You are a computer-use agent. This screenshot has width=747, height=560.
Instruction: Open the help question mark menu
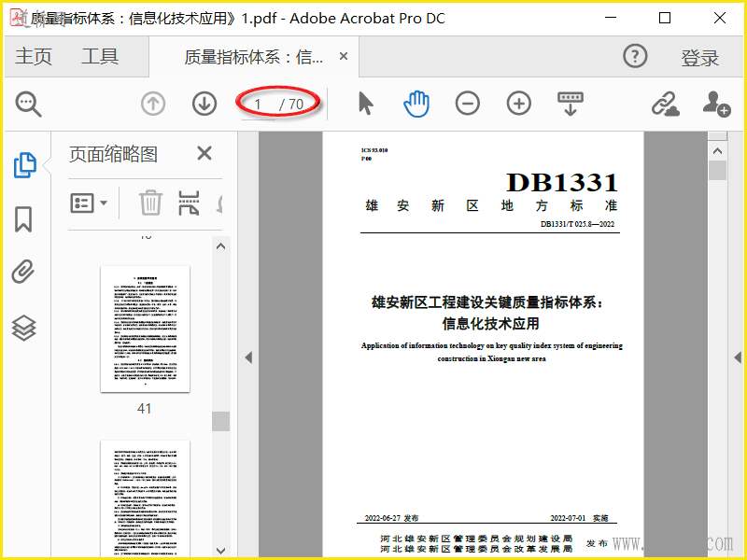point(635,56)
